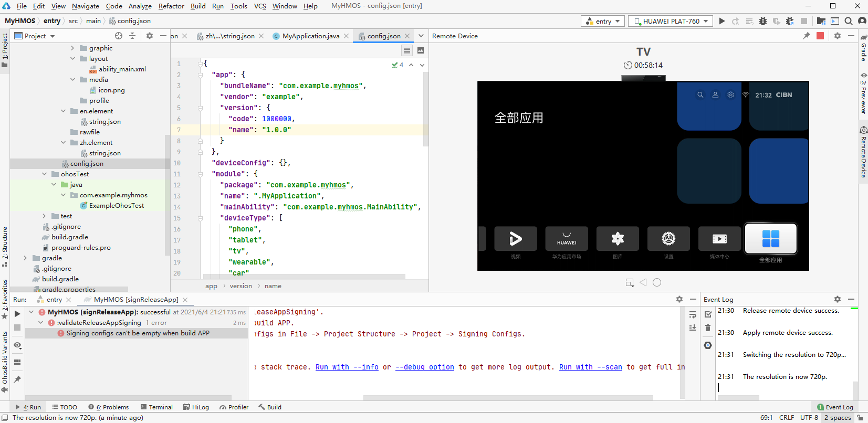The height and width of the screenshot is (423, 868).
Task: Toggle soft-wrap in the Run console
Action: click(x=693, y=314)
